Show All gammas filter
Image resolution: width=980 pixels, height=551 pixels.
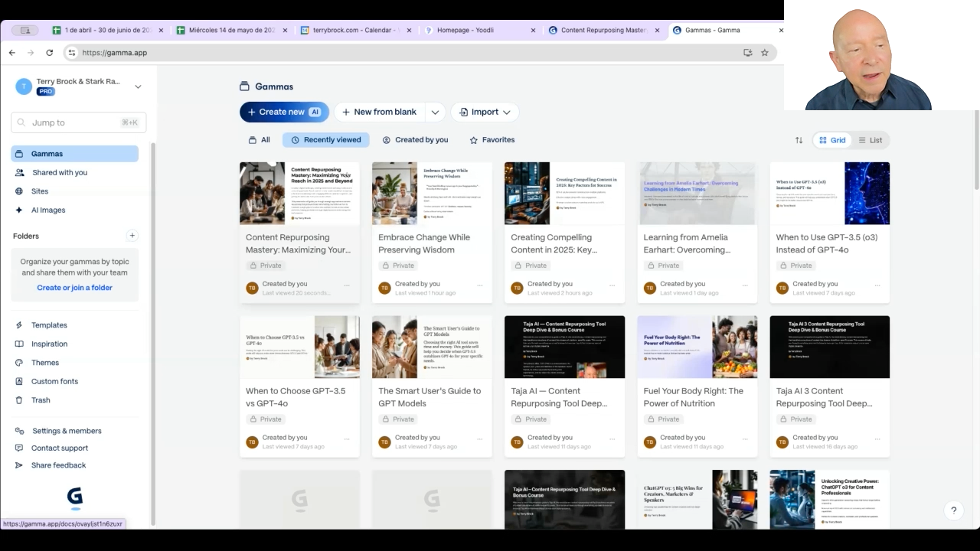pyautogui.click(x=259, y=140)
